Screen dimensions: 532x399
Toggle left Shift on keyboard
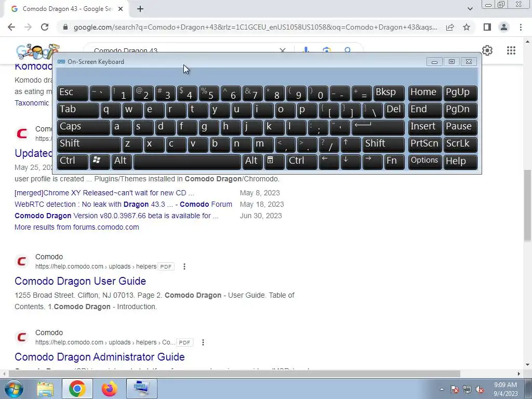89,145
